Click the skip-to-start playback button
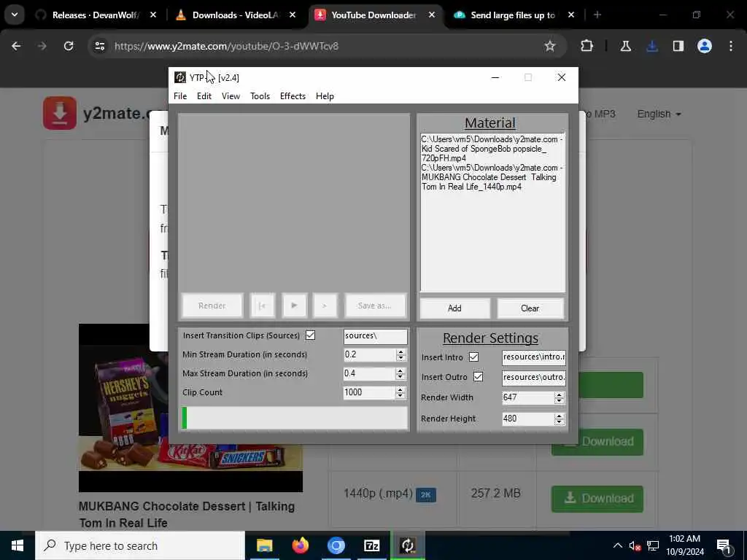 [262, 306]
